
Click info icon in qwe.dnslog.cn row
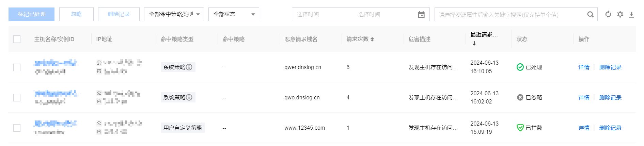tap(189, 97)
